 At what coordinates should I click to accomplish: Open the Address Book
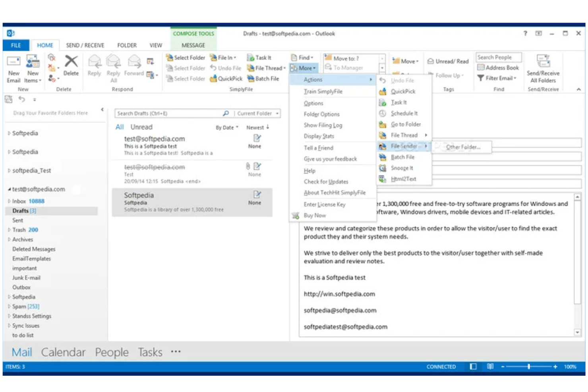pos(498,68)
